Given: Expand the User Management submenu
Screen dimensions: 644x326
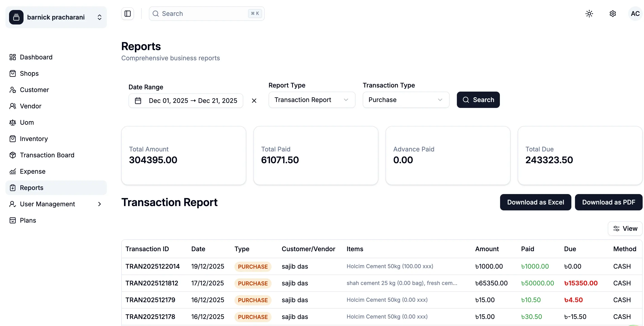Looking at the screenshot, I should tap(100, 204).
